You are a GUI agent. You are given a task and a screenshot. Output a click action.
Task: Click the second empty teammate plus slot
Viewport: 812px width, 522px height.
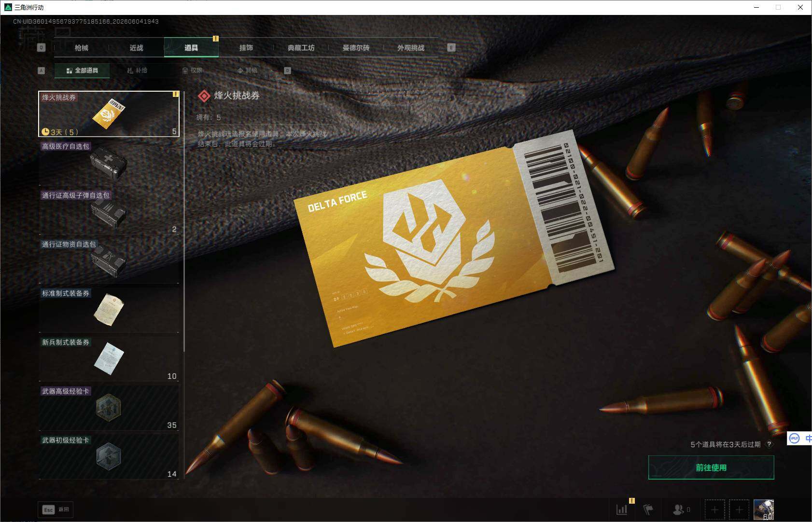click(739, 509)
